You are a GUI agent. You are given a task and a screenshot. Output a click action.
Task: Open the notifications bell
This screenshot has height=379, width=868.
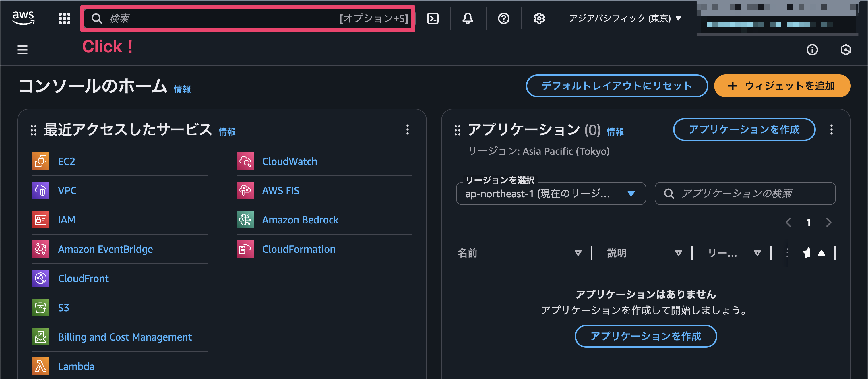[x=467, y=18]
